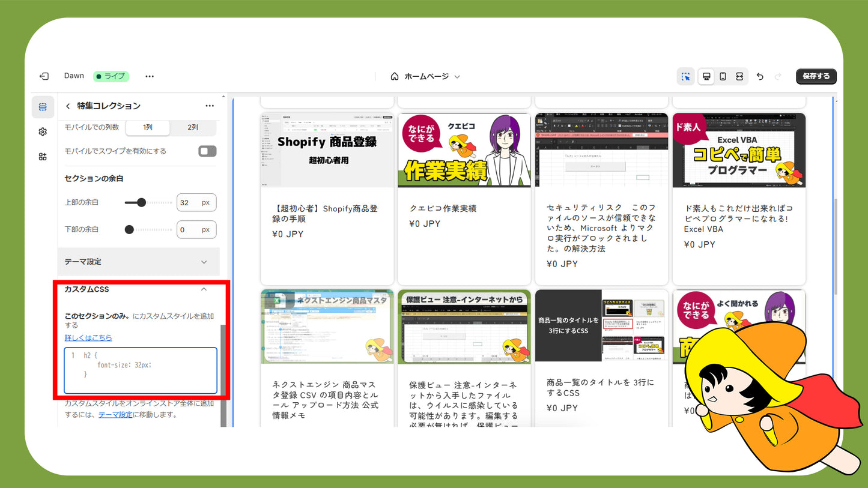Click the settings panel vertical scrollbar
868x488 pixels.
(x=223, y=376)
